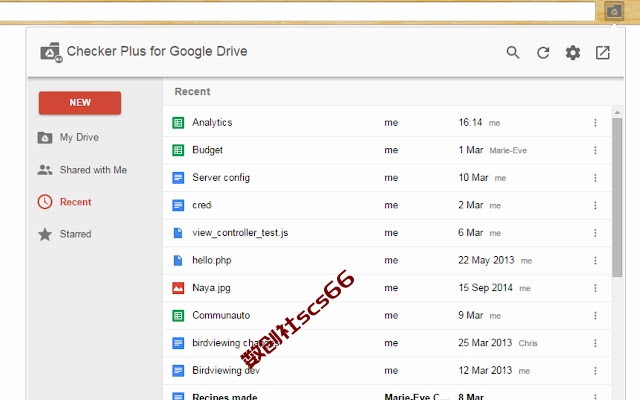Image resolution: width=640 pixels, height=400 pixels.
Task: Click the 12 Mar 2013 date
Action: (x=485, y=371)
